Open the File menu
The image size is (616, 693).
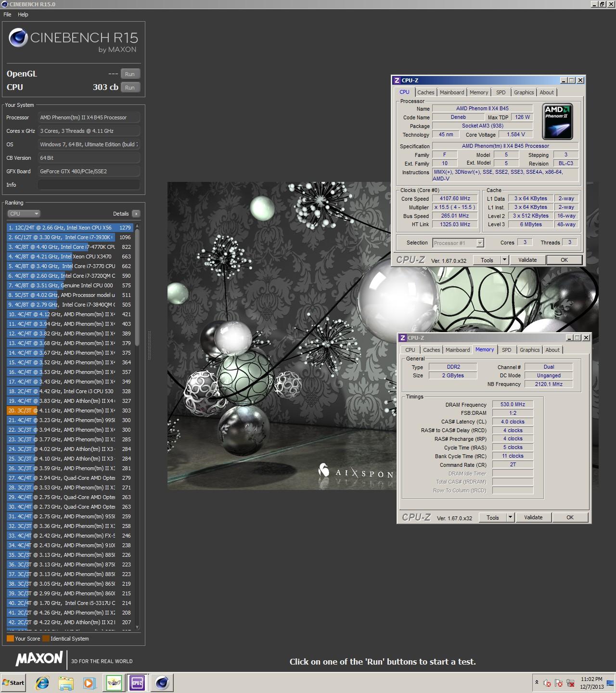[x=7, y=14]
